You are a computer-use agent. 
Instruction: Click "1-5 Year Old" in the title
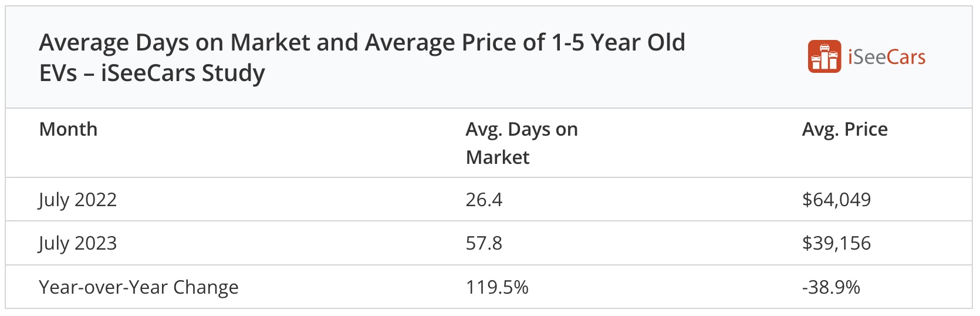(618, 43)
